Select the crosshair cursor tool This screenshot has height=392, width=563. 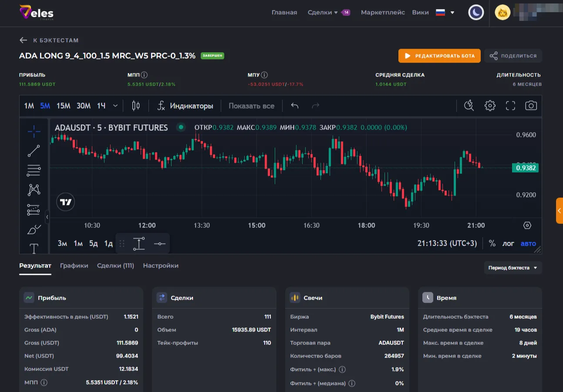tap(34, 131)
